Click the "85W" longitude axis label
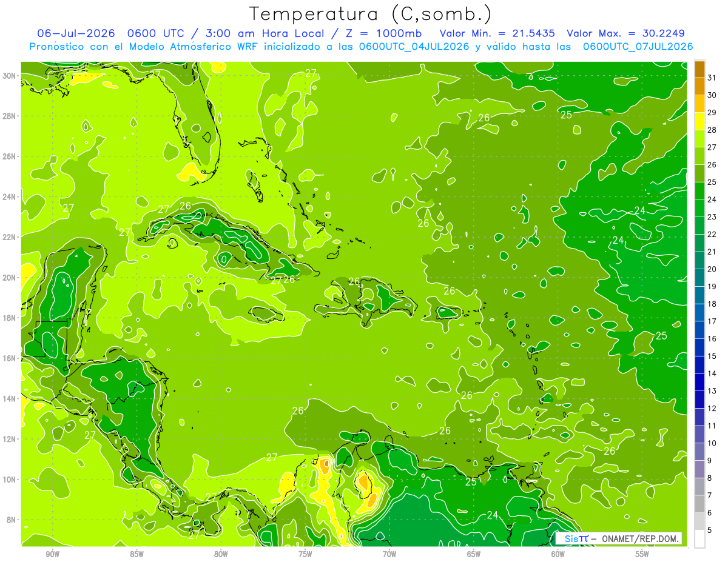 136,554
